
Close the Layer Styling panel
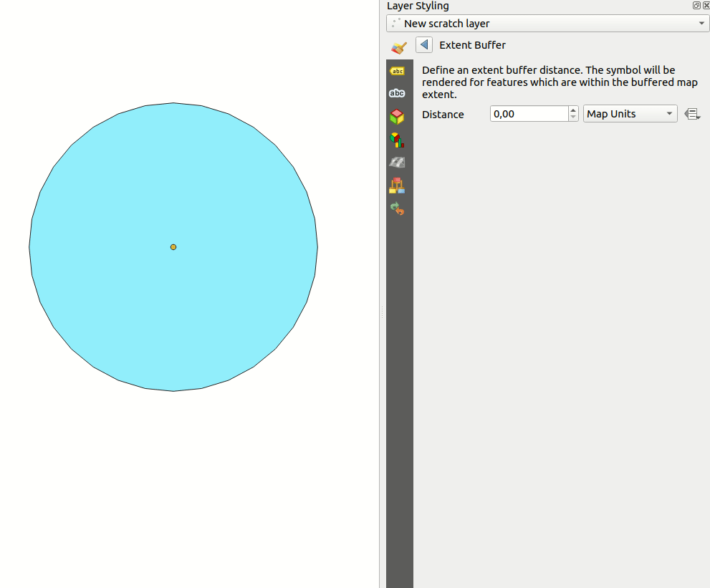(706, 5)
